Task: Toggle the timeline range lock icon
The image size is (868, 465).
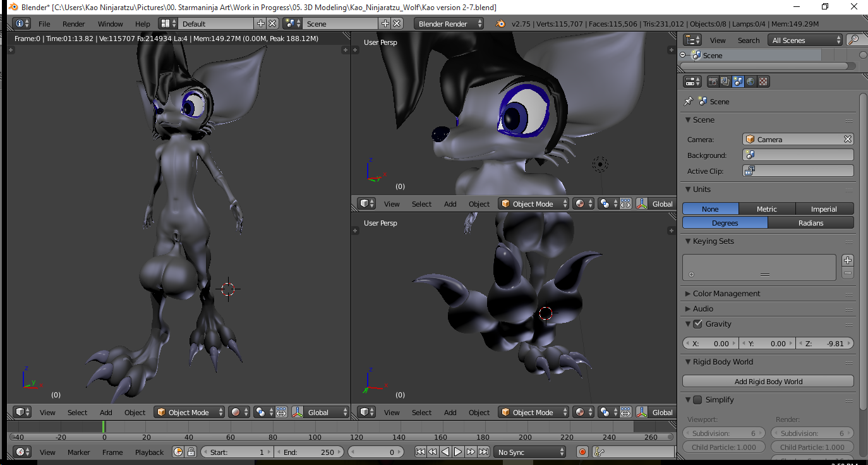Action: [x=190, y=452]
